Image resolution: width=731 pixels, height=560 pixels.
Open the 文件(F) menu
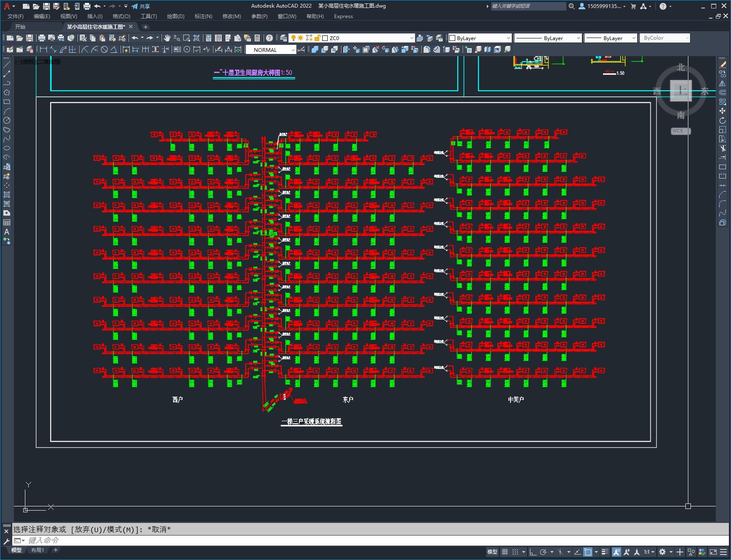16,16
